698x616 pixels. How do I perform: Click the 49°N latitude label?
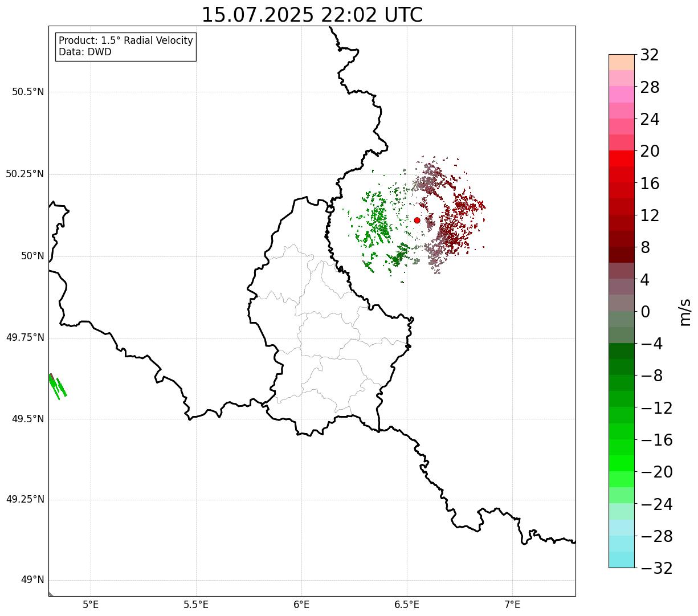(x=32, y=580)
